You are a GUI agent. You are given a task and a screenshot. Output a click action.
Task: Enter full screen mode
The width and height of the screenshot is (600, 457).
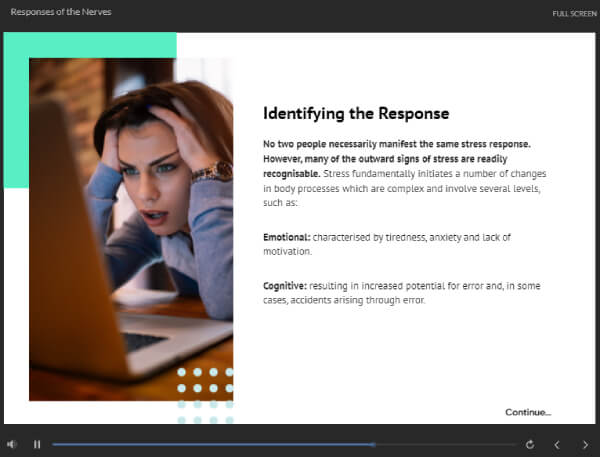(x=574, y=13)
